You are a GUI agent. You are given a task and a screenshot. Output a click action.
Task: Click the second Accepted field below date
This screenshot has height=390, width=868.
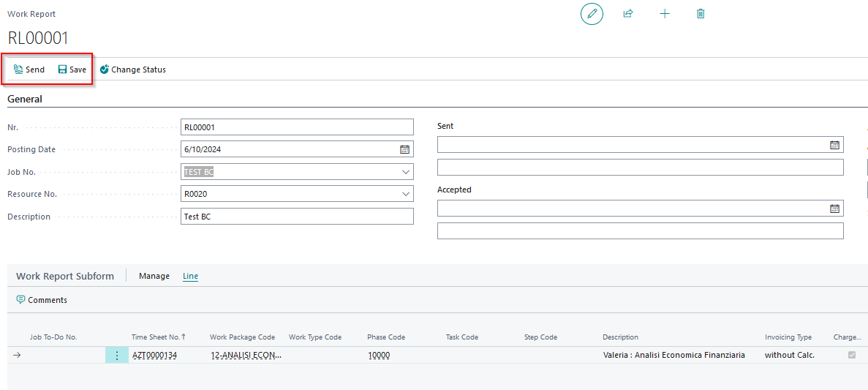[x=641, y=231]
